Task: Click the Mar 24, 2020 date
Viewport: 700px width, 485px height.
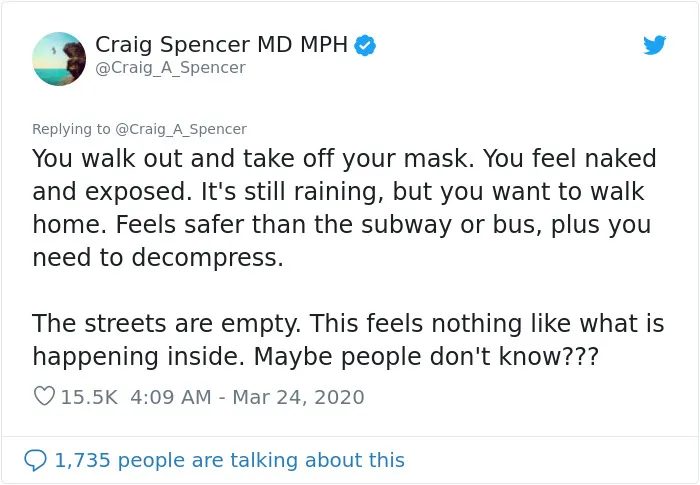Action: tap(298, 397)
